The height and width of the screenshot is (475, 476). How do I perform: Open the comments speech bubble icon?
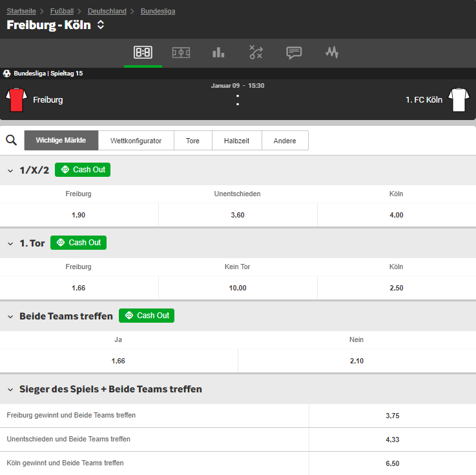[294, 53]
